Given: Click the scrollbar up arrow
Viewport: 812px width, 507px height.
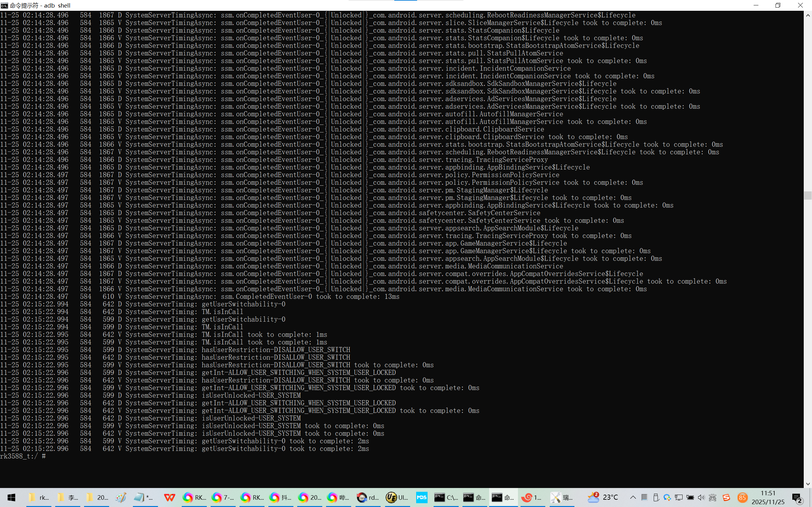Looking at the screenshot, I should pos(808,15).
